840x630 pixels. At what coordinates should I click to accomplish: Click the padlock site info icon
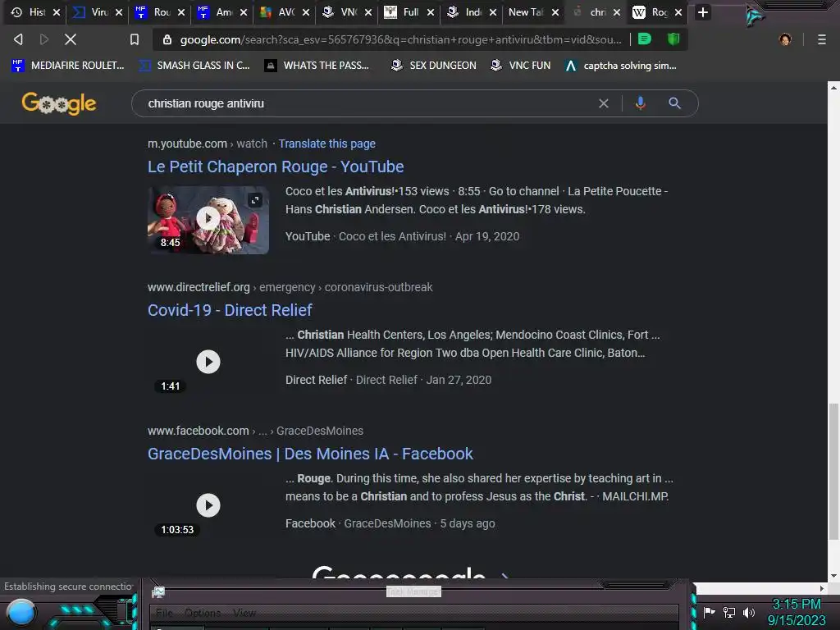click(167, 39)
